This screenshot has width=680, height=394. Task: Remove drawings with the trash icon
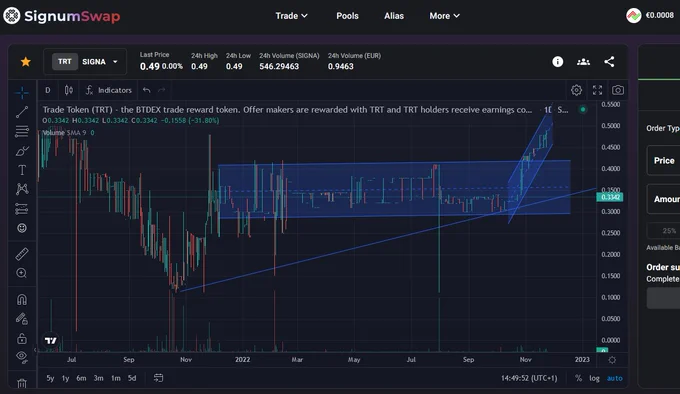22,383
